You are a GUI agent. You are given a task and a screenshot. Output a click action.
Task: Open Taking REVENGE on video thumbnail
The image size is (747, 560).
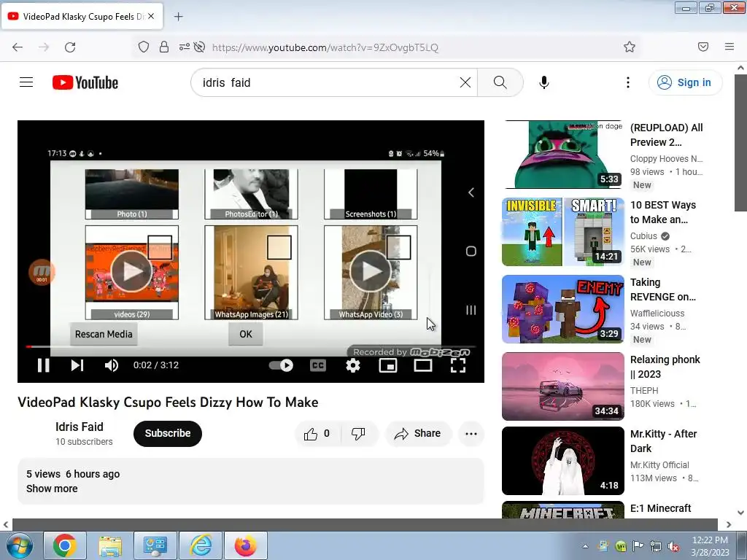pos(563,309)
